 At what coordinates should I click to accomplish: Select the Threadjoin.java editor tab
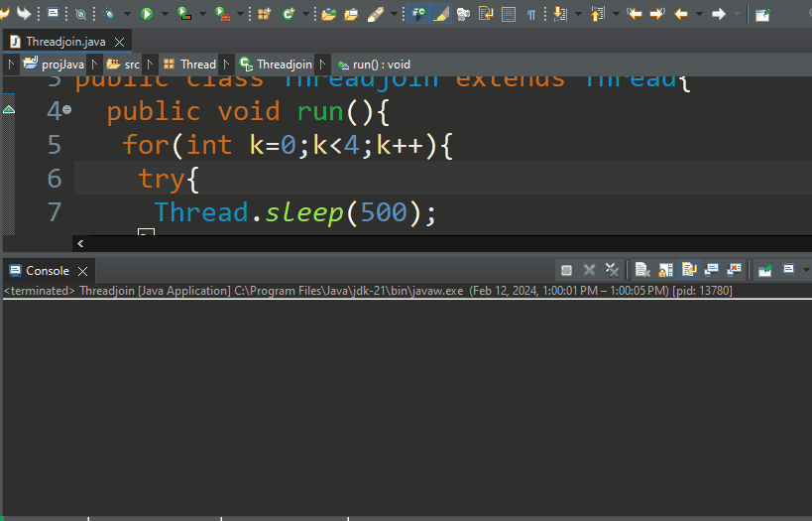click(63, 42)
